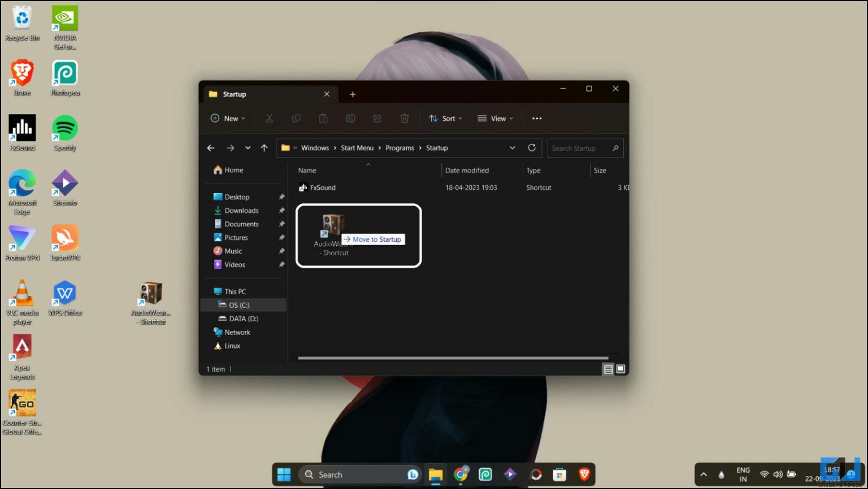Open the View dropdown
Screen dimensions: 868x489
(x=495, y=118)
